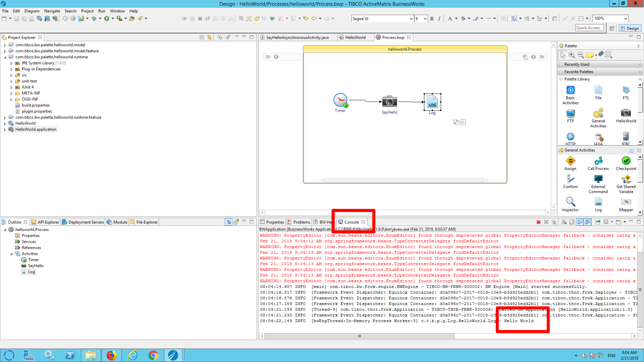
Task: Select the Log activity on the canvas
Action: 432,102
